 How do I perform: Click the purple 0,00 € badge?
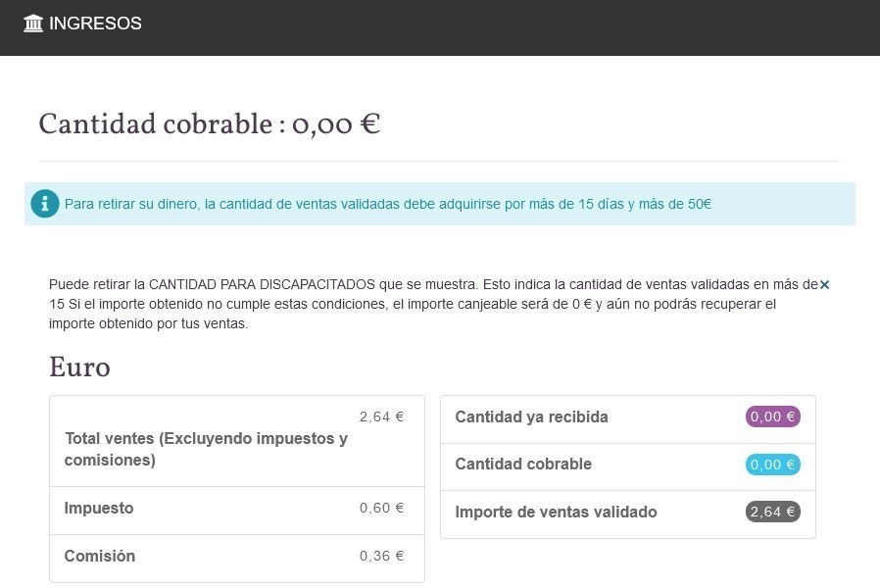773,416
